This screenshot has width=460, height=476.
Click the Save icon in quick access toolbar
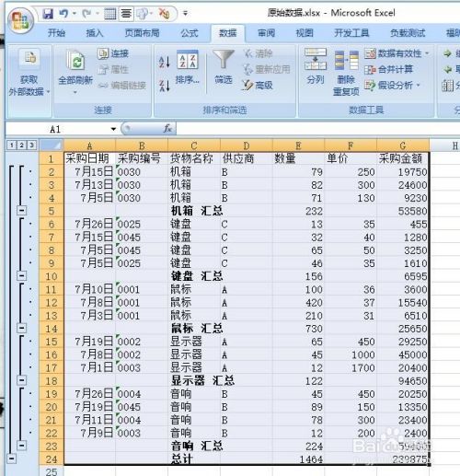point(48,14)
